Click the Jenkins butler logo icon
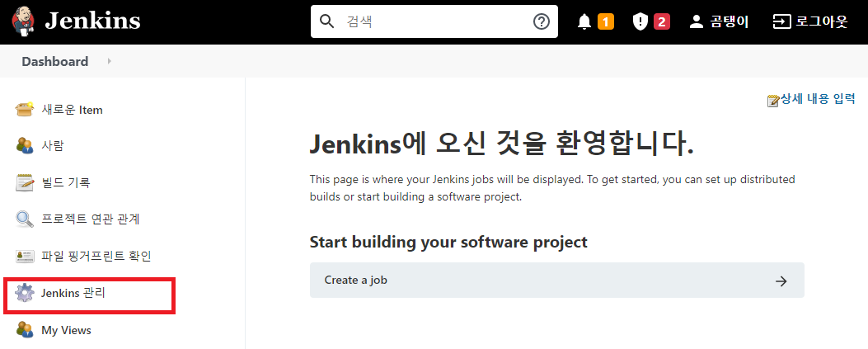Image resolution: width=868 pixels, height=349 pixels. click(x=23, y=21)
